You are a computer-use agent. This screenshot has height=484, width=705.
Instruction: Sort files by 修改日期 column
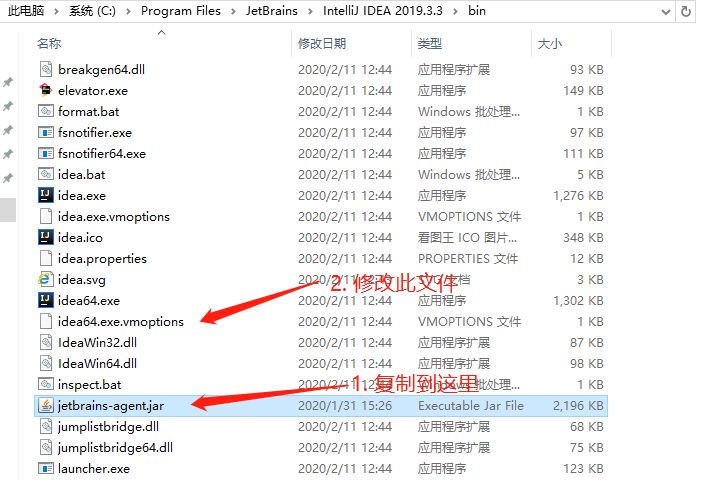[x=322, y=44]
